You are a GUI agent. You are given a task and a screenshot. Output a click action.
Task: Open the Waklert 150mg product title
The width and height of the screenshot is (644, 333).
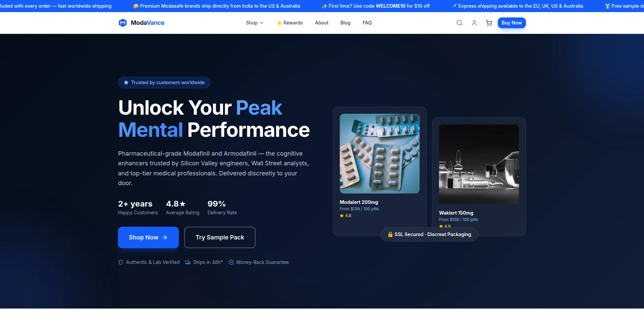[456, 213]
